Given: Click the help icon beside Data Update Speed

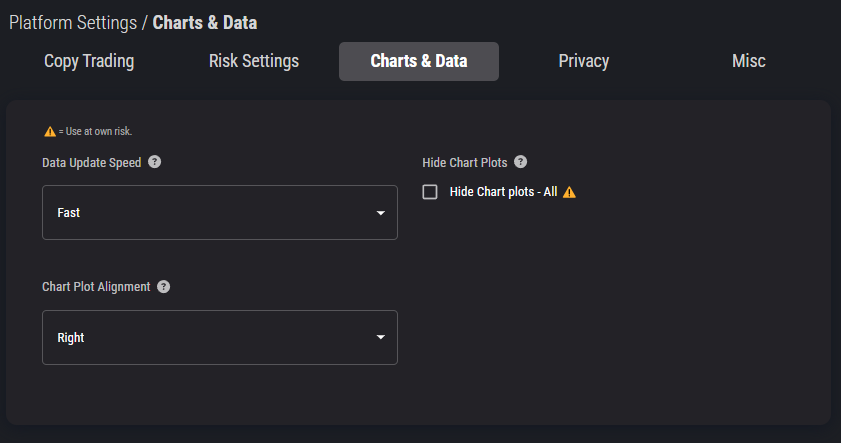Looking at the screenshot, I should coord(154,162).
